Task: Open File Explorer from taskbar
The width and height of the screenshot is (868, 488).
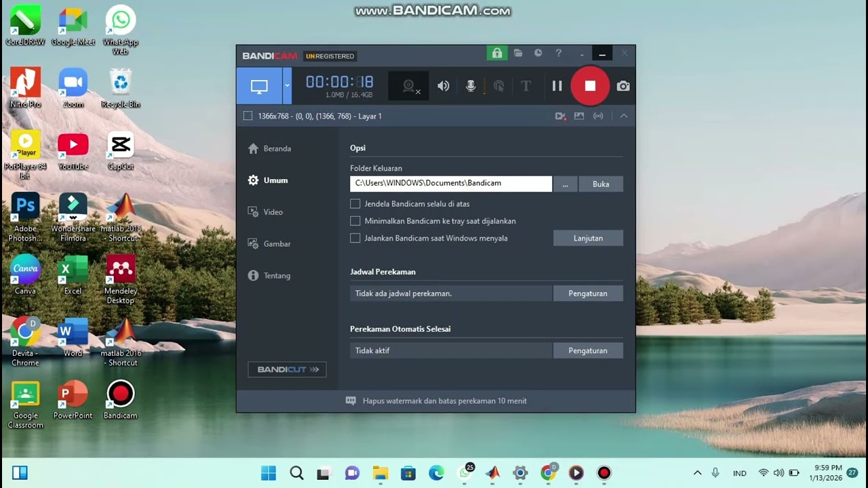Action: click(x=380, y=473)
